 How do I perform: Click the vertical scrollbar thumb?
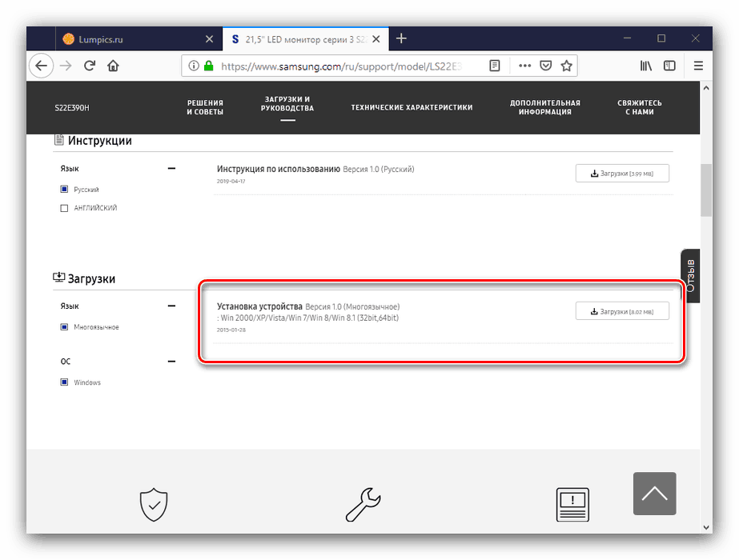tap(706, 190)
